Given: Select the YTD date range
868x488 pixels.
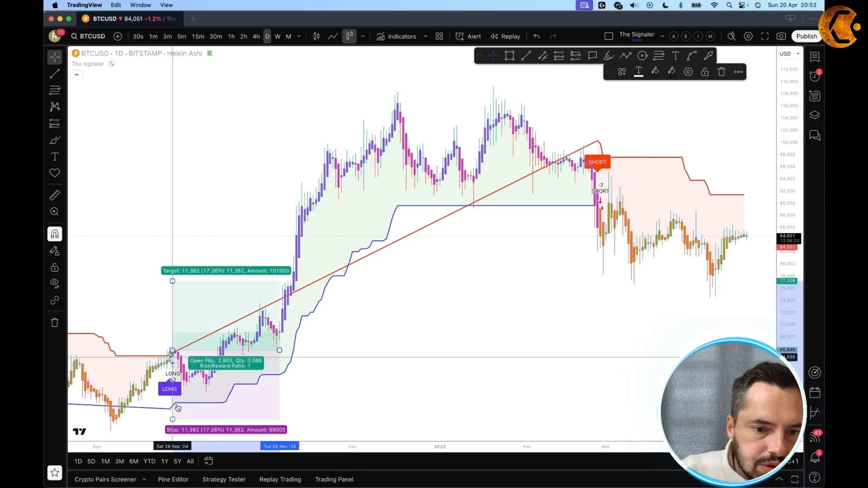Looking at the screenshot, I should click(149, 461).
